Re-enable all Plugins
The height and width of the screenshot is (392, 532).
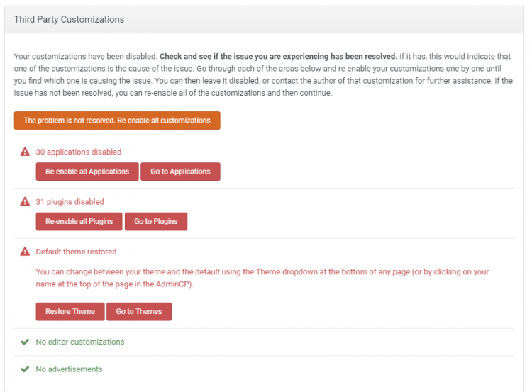click(x=79, y=221)
